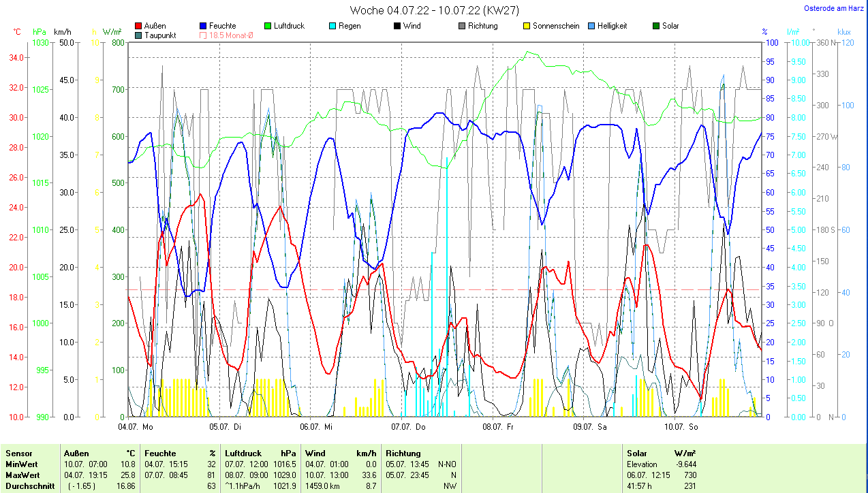
Task: Click the cyan Regen legend square
Action: [x=332, y=27]
